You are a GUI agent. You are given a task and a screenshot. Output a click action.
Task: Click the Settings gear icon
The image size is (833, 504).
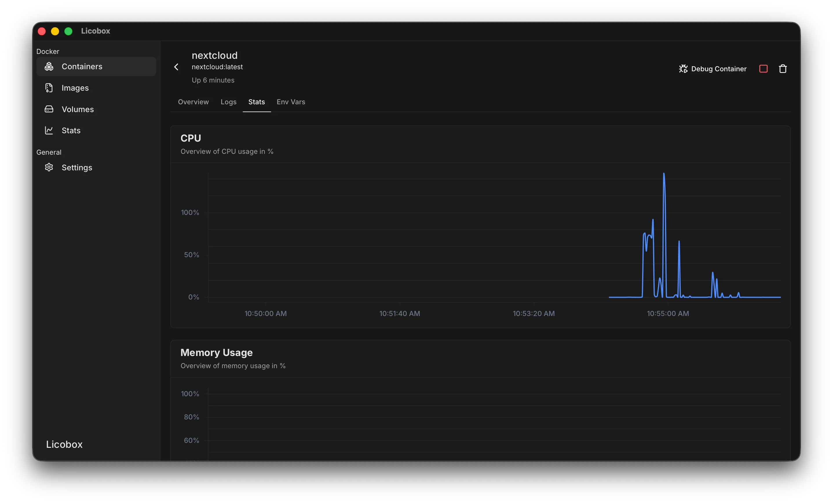(x=49, y=167)
